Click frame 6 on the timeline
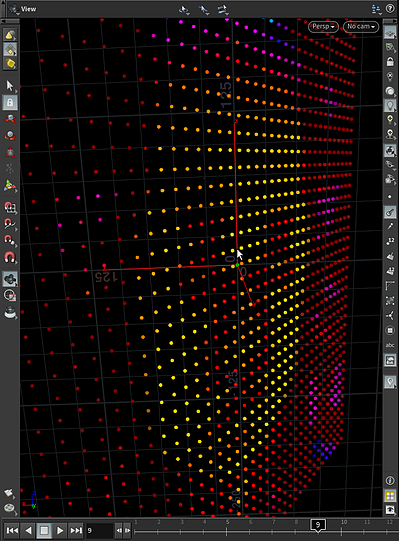The image size is (399, 541). (x=250, y=526)
